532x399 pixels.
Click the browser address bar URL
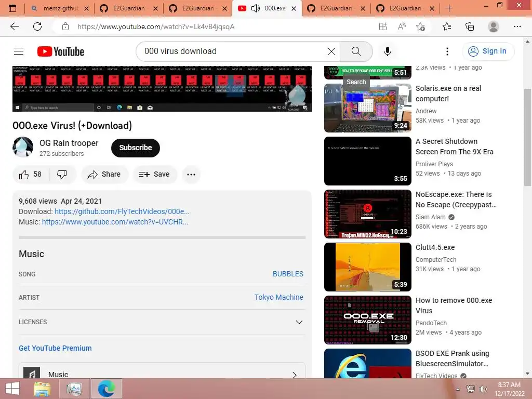pyautogui.click(x=156, y=26)
